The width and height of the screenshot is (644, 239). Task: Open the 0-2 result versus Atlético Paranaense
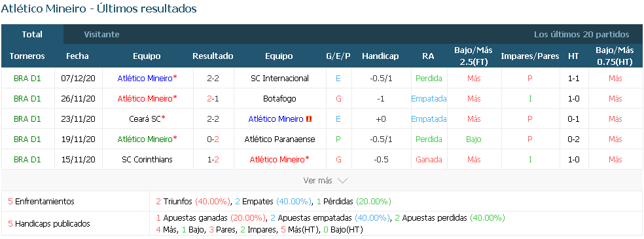[x=213, y=139]
